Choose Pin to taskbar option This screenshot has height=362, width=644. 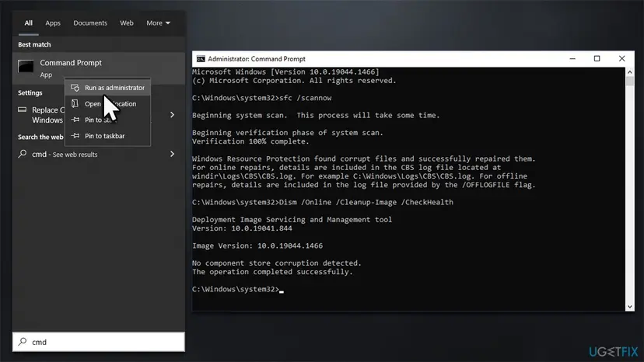click(x=107, y=136)
